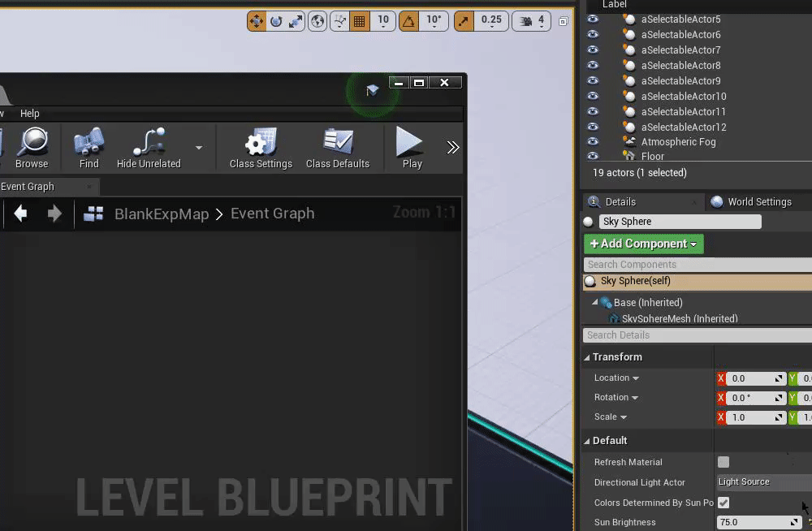Maximize or restore the viewport layout icon
812x531 pixels.
pos(564,21)
